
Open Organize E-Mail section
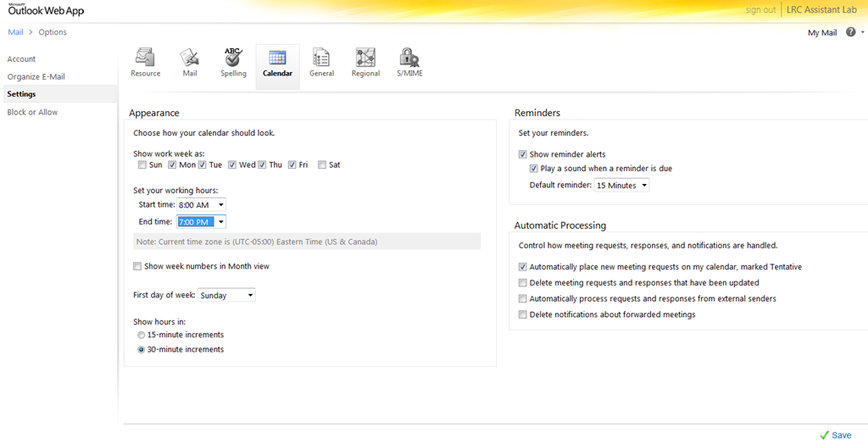click(x=36, y=77)
